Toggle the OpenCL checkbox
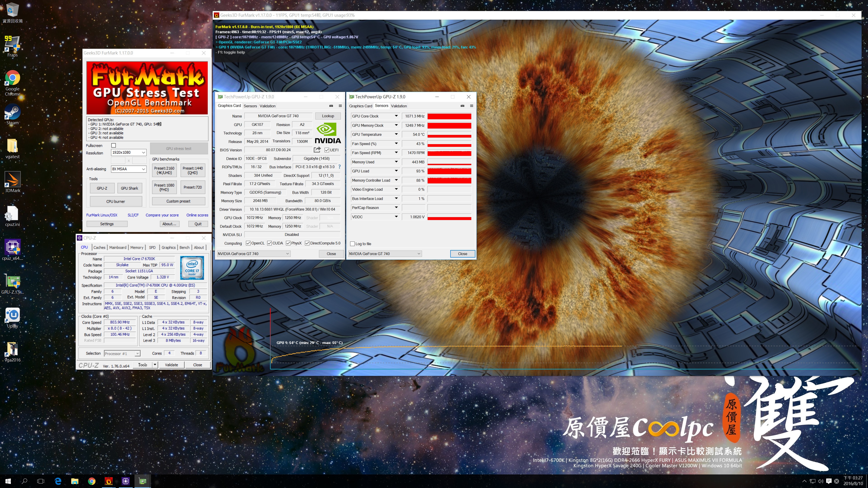The height and width of the screenshot is (488, 868). tap(248, 243)
